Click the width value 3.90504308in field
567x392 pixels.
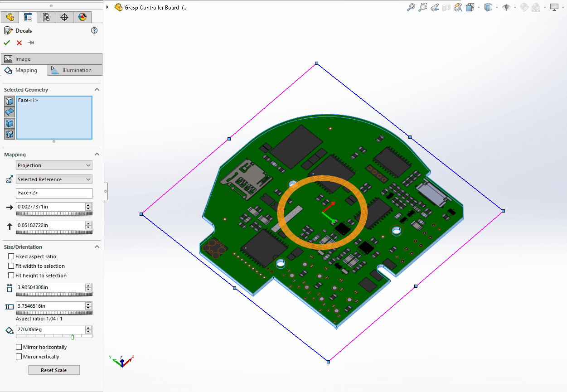[x=50, y=287]
